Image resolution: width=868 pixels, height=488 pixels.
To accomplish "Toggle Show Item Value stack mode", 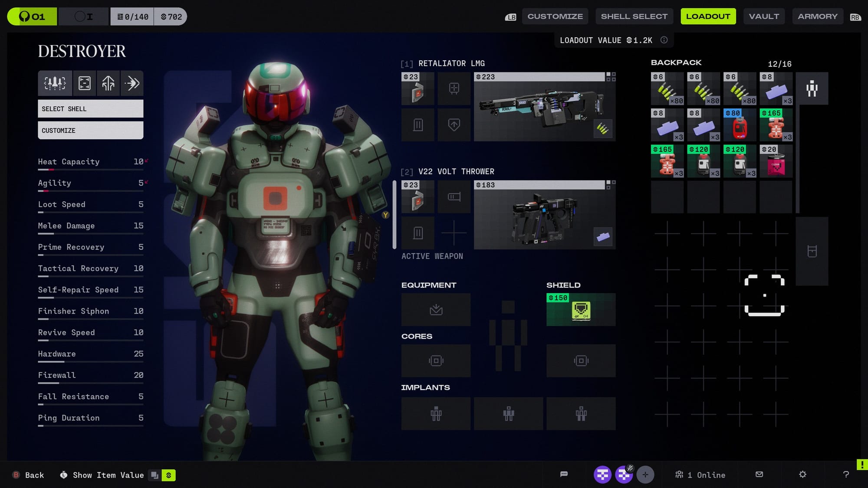I will 155,475.
